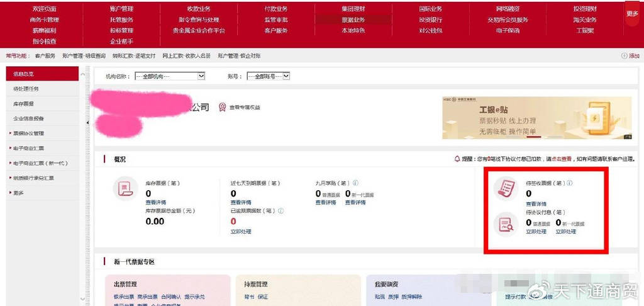644x306 pixels.
Task: Open the 国际业务 menu
Action: point(430,9)
